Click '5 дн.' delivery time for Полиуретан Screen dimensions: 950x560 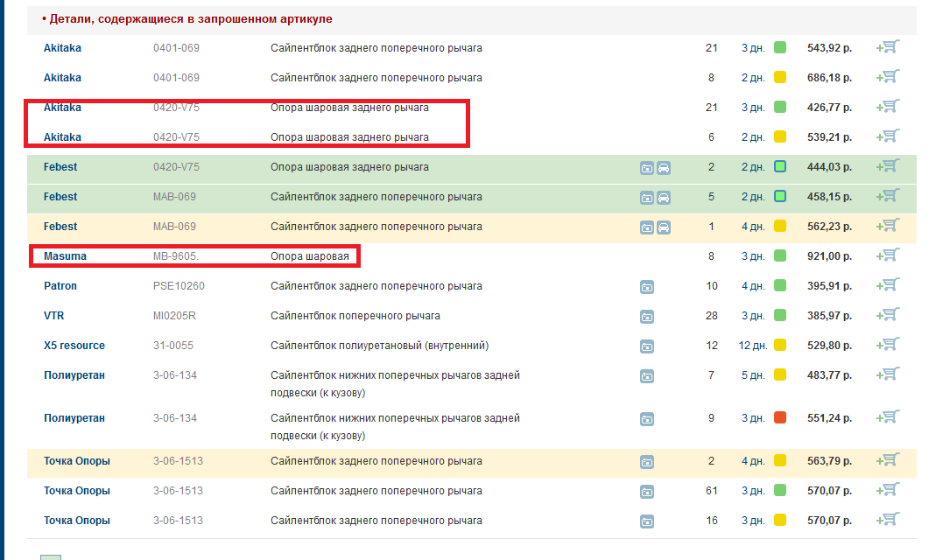(x=753, y=374)
